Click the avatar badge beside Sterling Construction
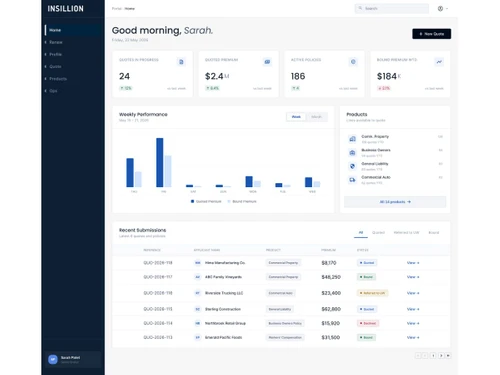The width and height of the screenshot is (500, 375). click(198, 309)
